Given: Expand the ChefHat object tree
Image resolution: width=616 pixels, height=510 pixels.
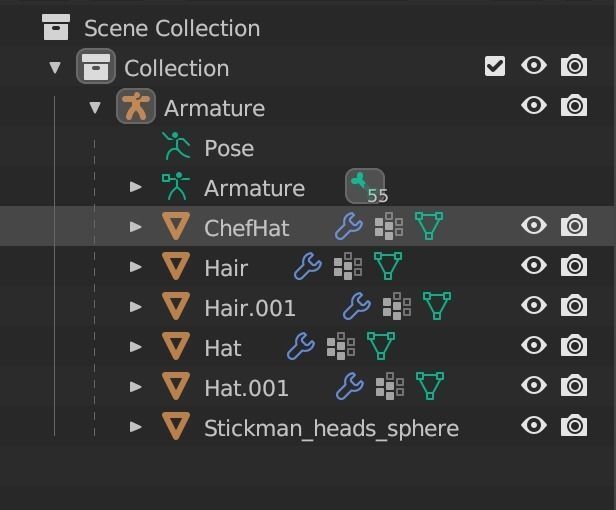Looking at the screenshot, I should click(x=136, y=228).
